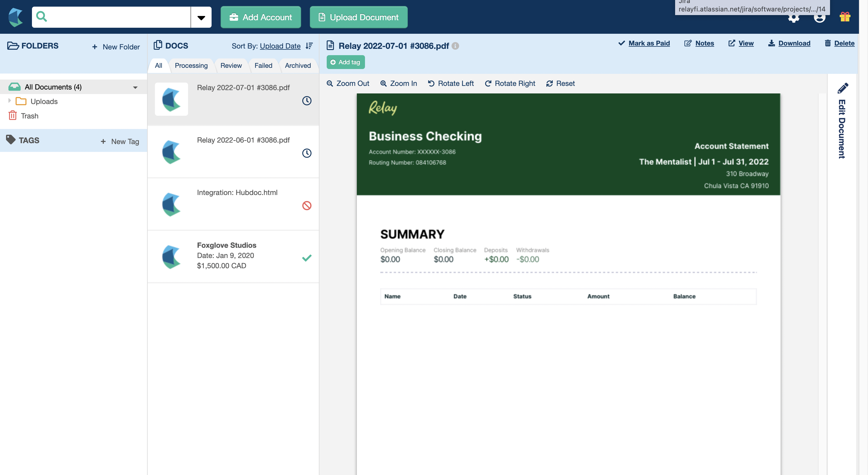The image size is (868, 475).
Task: Open Notes for this document
Action: click(x=700, y=43)
